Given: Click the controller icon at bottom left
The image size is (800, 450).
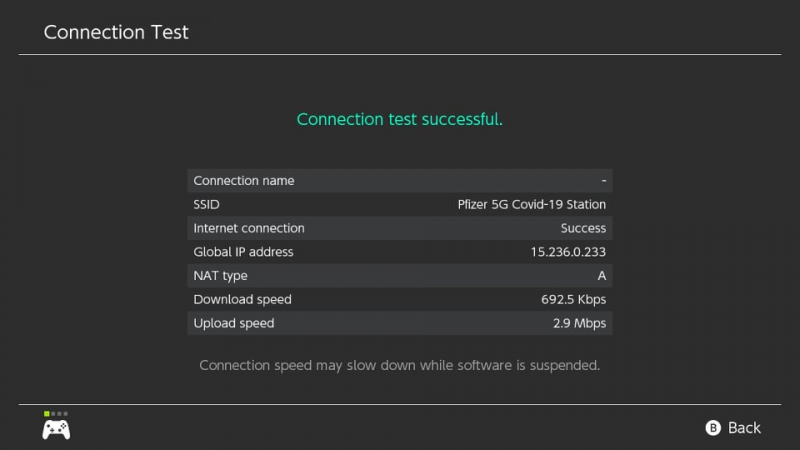Looking at the screenshot, I should pyautogui.click(x=56, y=430).
